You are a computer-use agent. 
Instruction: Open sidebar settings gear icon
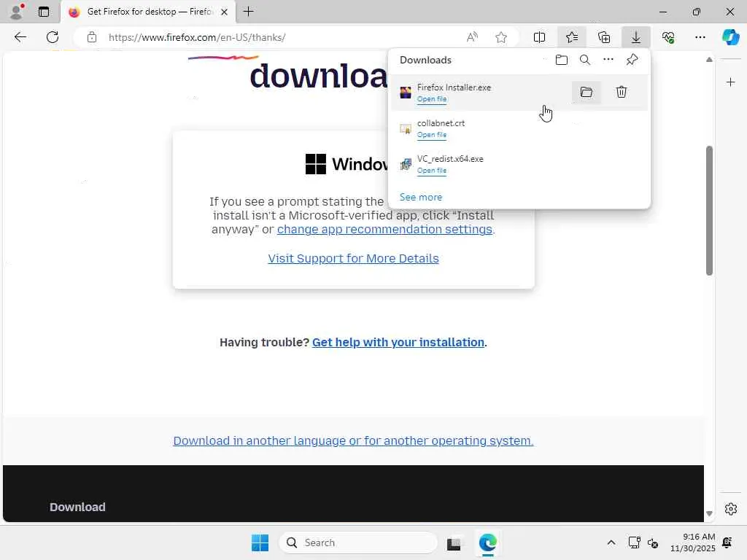click(731, 509)
